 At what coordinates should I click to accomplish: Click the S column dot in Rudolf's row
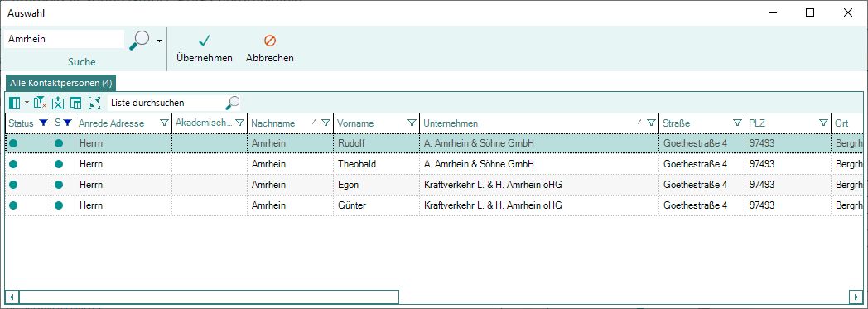pos(59,143)
